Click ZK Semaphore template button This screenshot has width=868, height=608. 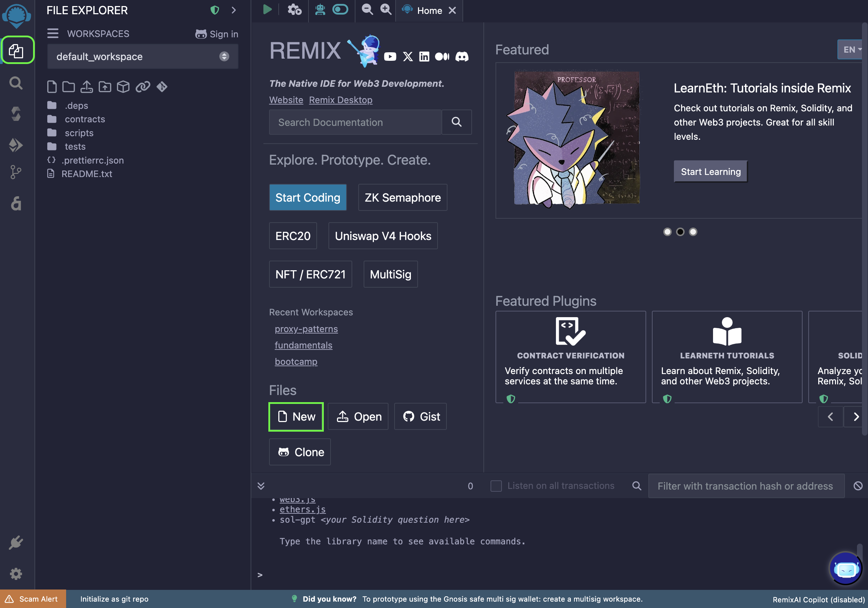click(x=403, y=197)
